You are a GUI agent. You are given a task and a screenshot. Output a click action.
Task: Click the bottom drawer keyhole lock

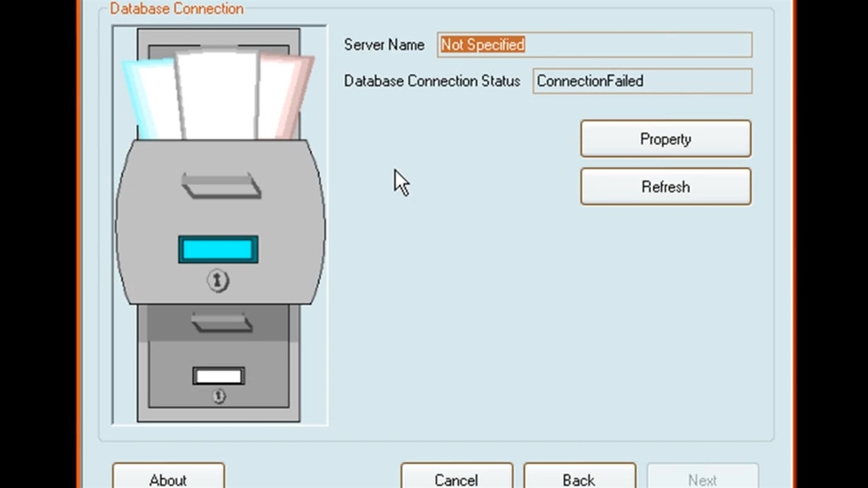(x=218, y=396)
